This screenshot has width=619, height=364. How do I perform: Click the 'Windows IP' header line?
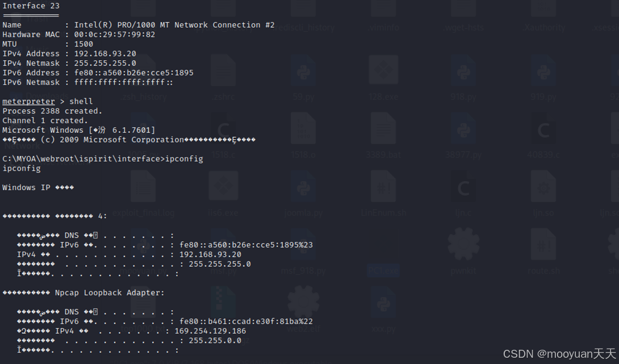click(x=38, y=187)
